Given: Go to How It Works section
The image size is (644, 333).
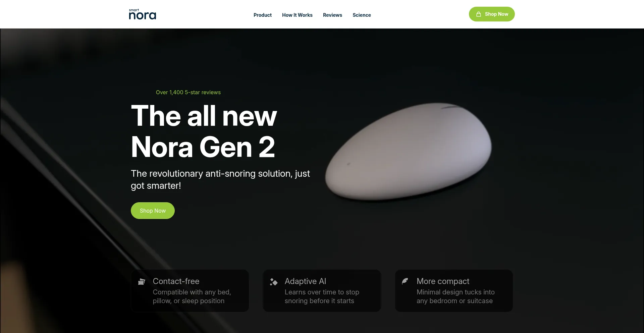Looking at the screenshot, I should click(297, 15).
